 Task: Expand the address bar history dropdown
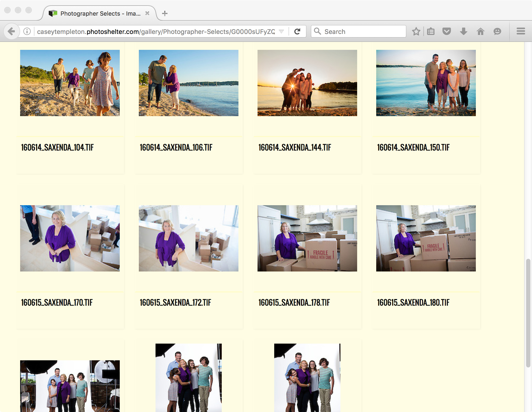[281, 31]
